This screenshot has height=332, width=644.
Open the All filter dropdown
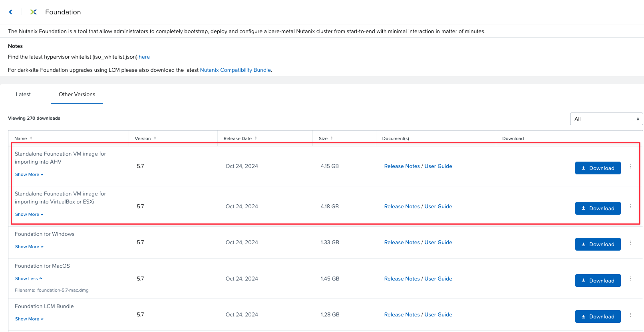pos(606,119)
